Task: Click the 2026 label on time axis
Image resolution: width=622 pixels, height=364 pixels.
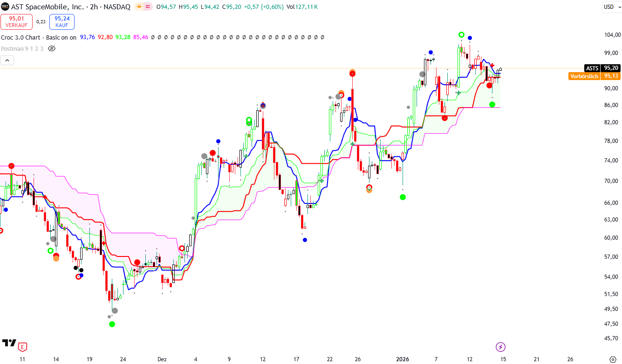Action: pyautogui.click(x=402, y=359)
